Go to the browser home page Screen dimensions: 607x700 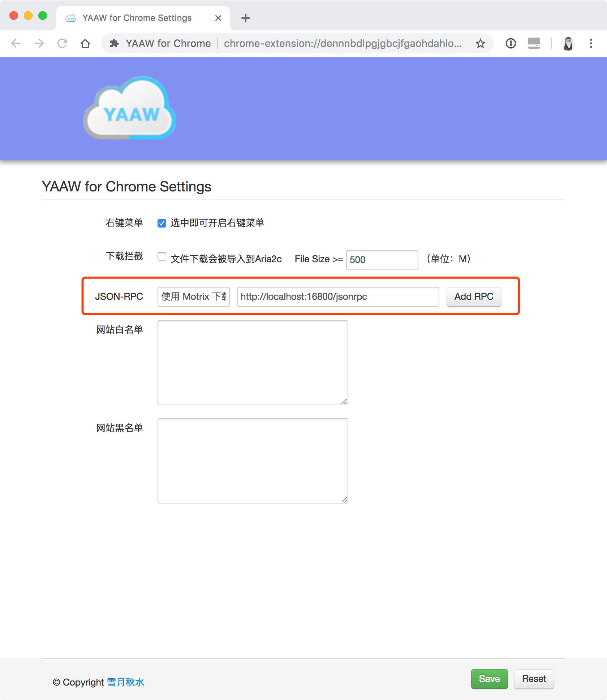(x=85, y=43)
